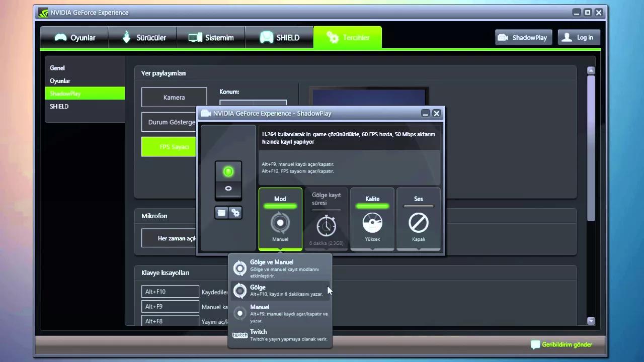Open the Sistemim tab
Screen dimensions: 644x362
tap(211, 37)
